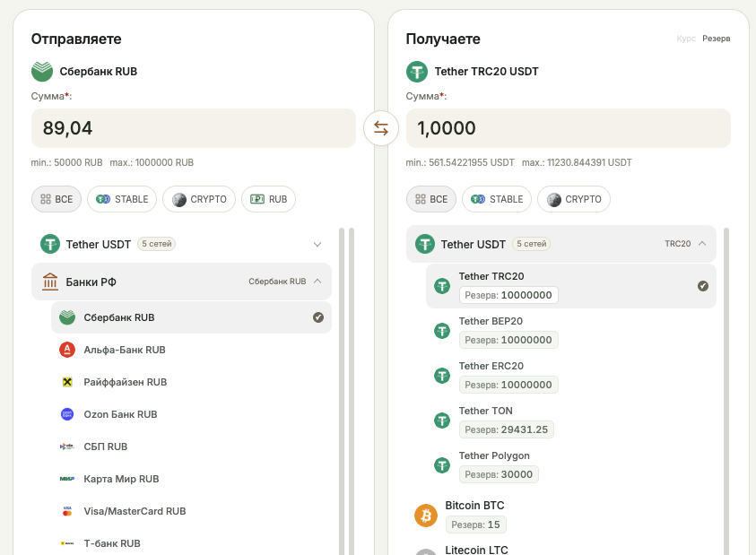Click the Tether Polygon coin icon
The width and height of the screenshot is (756, 555).
tap(442, 465)
